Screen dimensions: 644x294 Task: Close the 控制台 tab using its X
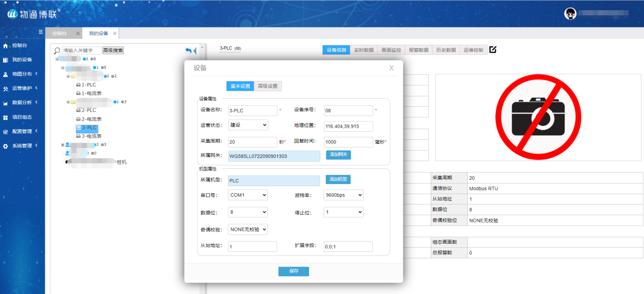tap(78, 34)
